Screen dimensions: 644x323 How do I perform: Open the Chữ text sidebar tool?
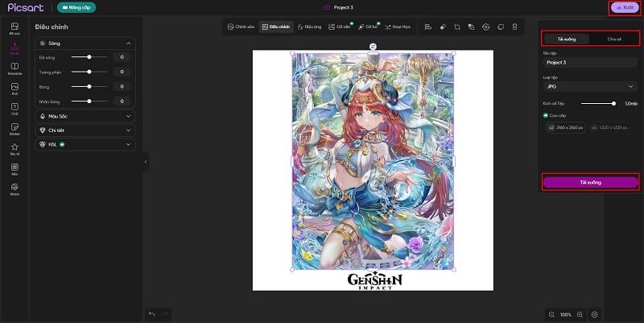14,109
